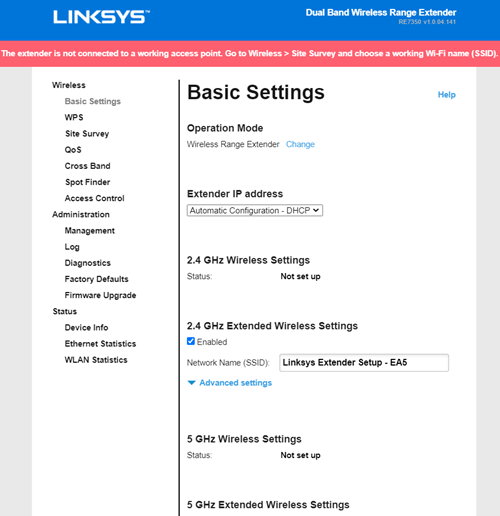The width and height of the screenshot is (500, 516).
Task: View WLAN Statistics
Action: pos(96,360)
